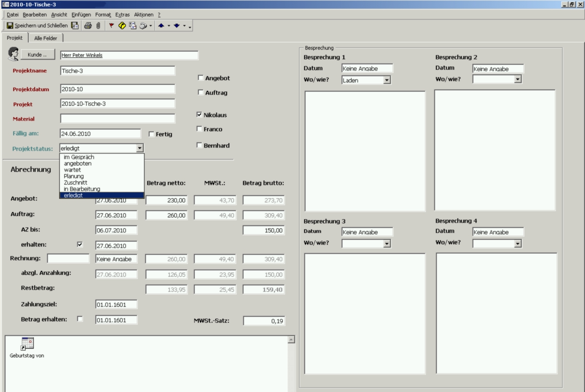
Task: Click Speichern und Schließen button
Action: tap(37, 26)
